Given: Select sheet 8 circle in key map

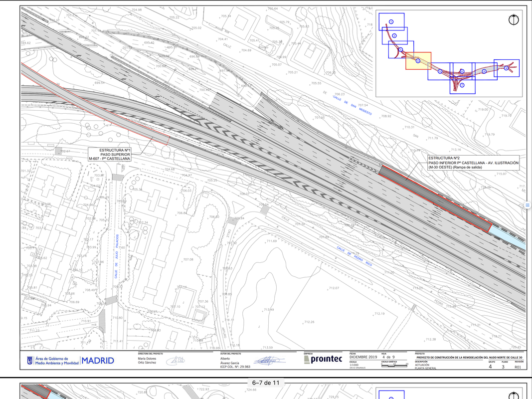Looking at the screenshot, I should coord(484,71).
